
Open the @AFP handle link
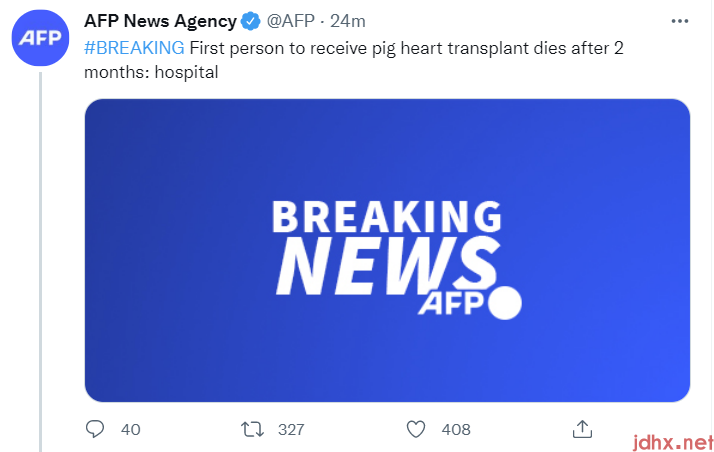(291, 21)
